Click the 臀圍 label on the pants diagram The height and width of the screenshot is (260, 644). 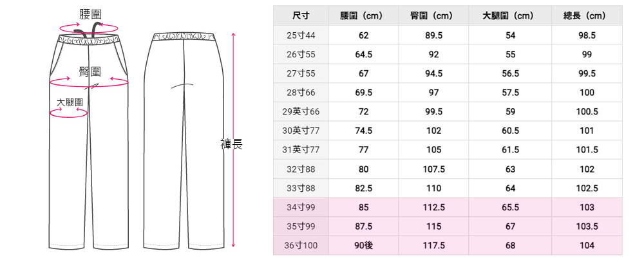88,70
